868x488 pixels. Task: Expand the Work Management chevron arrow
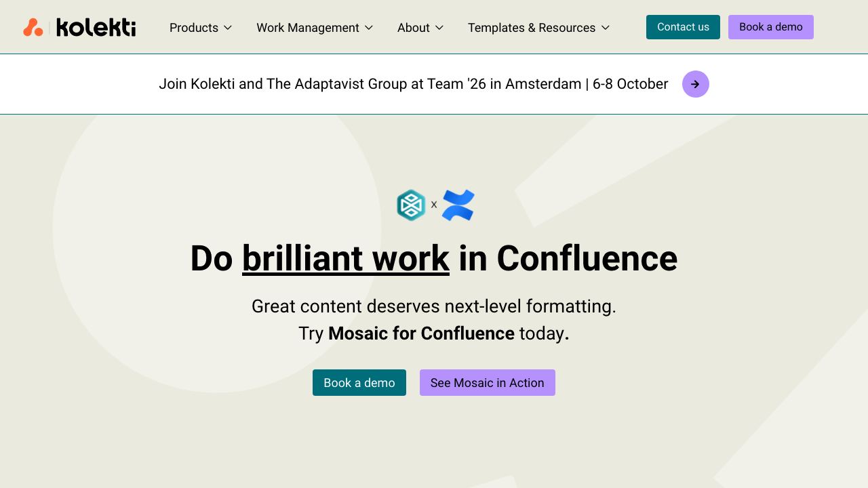tap(369, 28)
